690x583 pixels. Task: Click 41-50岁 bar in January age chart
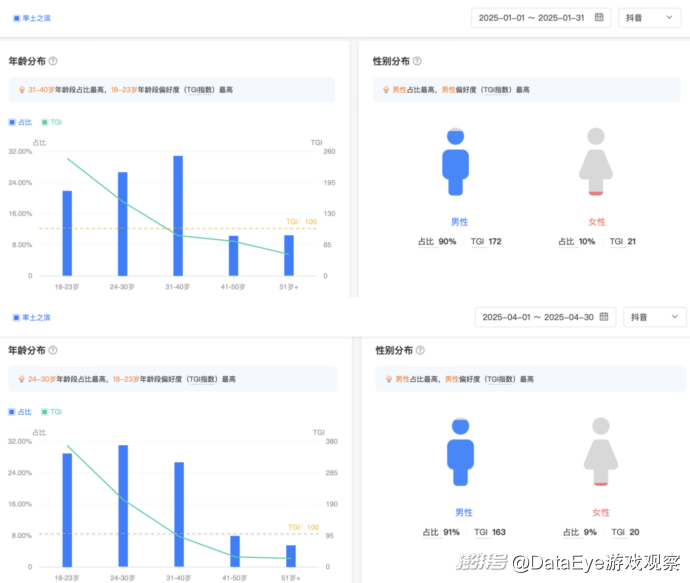[x=233, y=256]
